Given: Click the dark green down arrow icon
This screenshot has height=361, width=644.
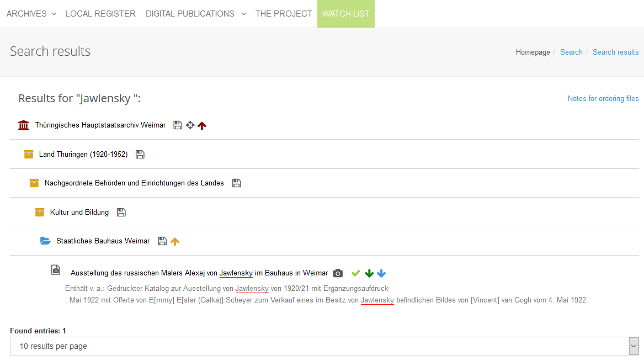Looking at the screenshot, I should [x=369, y=273].
